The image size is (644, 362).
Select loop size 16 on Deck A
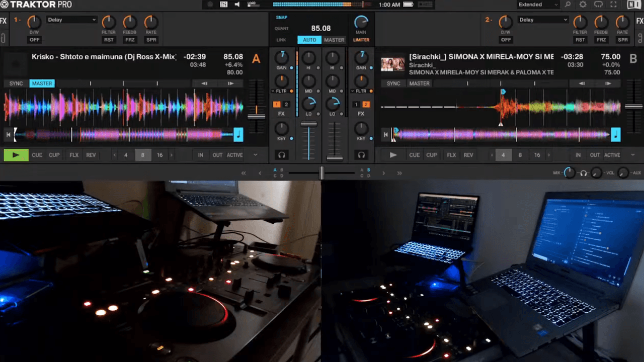point(159,155)
